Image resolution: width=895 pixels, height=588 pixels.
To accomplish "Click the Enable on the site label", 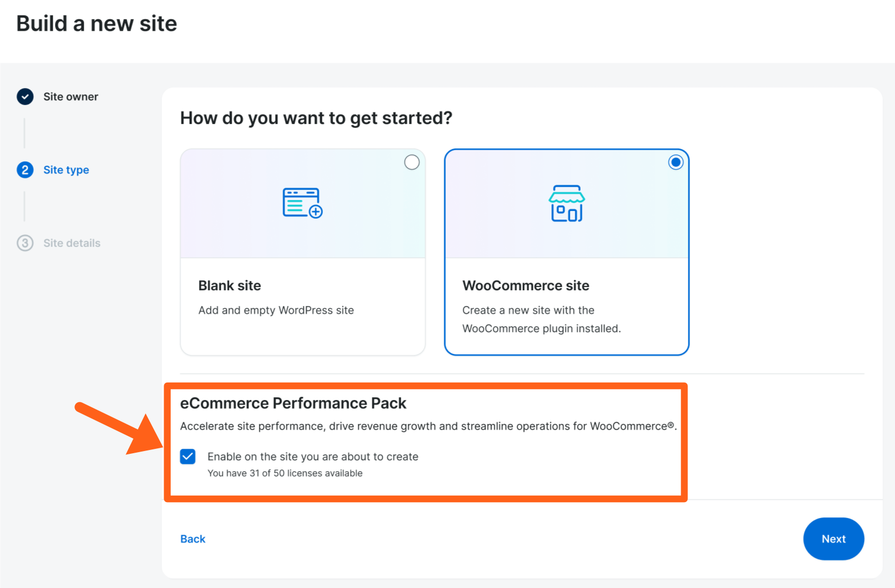I will point(313,456).
